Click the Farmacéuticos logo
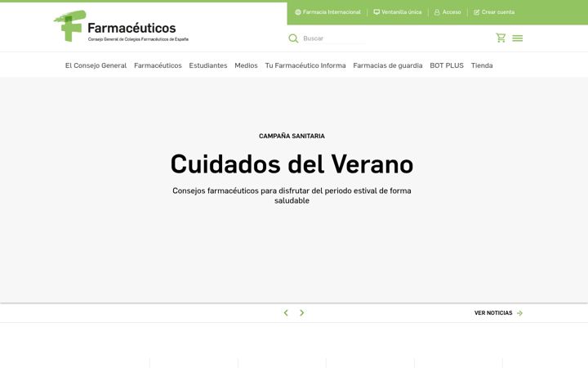The width and height of the screenshot is (588, 368). point(121,26)
